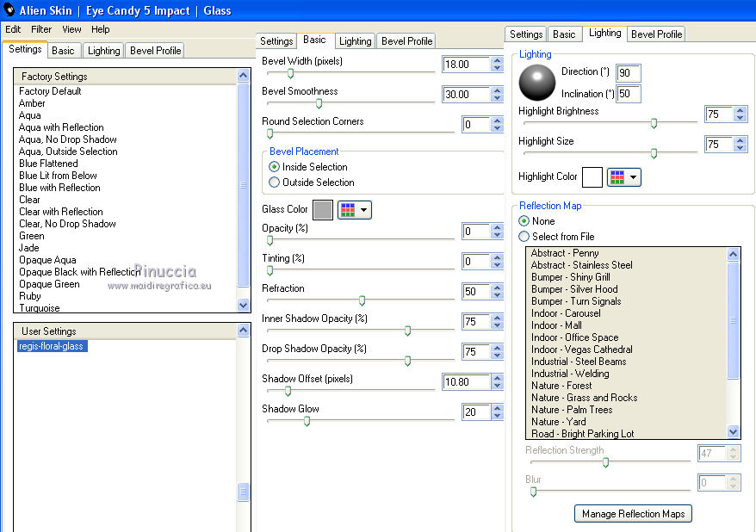
Task: Select Ruby preset
Action: click(x=30, y=296)
